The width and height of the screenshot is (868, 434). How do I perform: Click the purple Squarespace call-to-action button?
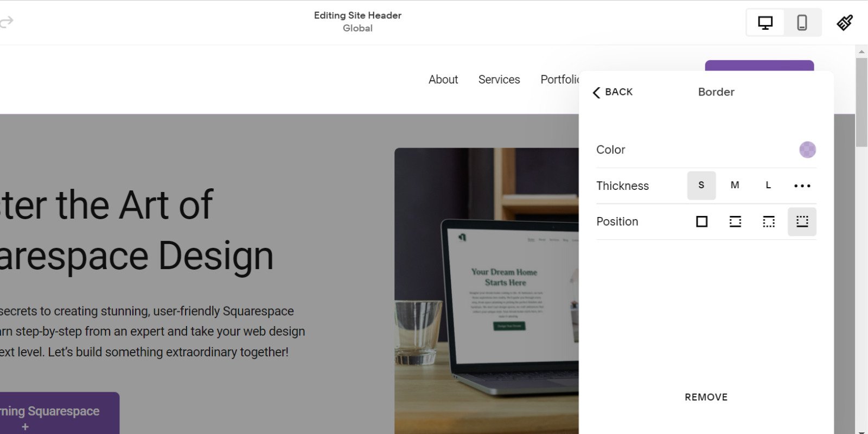(60, 413)
